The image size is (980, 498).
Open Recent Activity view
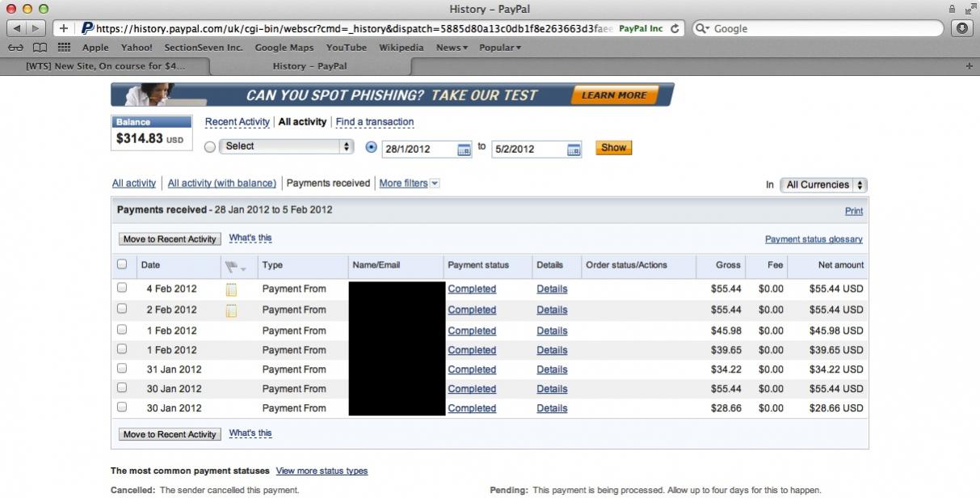(238, 122)
